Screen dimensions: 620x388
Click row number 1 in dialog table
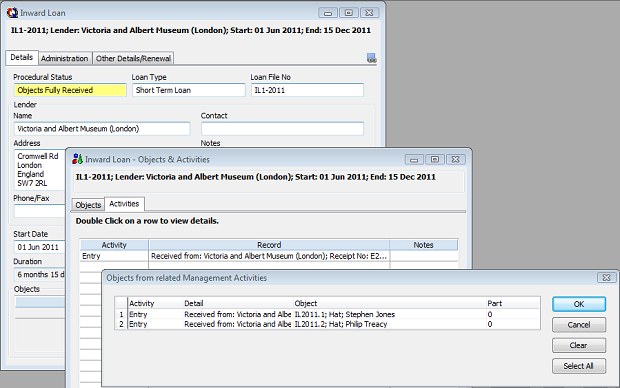[x=121, y=314]
